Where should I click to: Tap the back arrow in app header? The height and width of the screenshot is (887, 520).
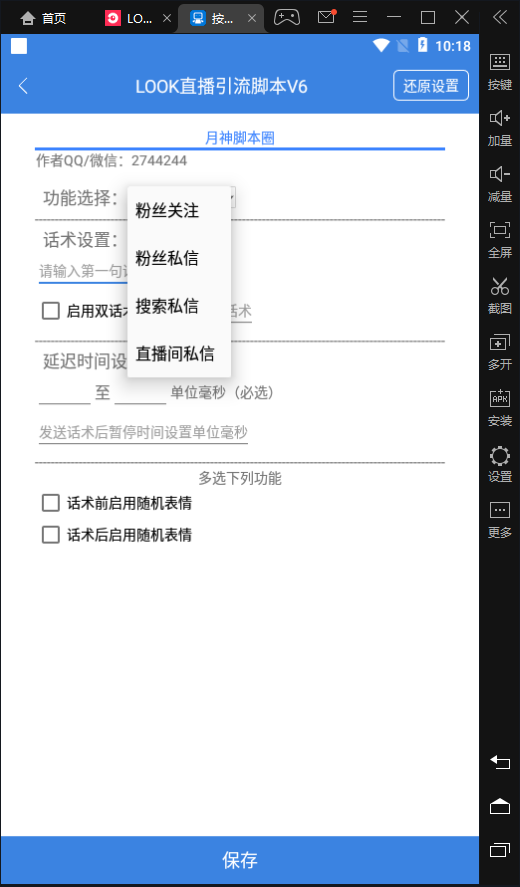pos(23,86)
